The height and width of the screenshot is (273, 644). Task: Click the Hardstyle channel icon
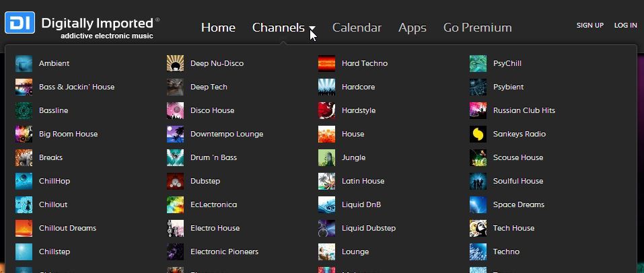tap(326, 110)
